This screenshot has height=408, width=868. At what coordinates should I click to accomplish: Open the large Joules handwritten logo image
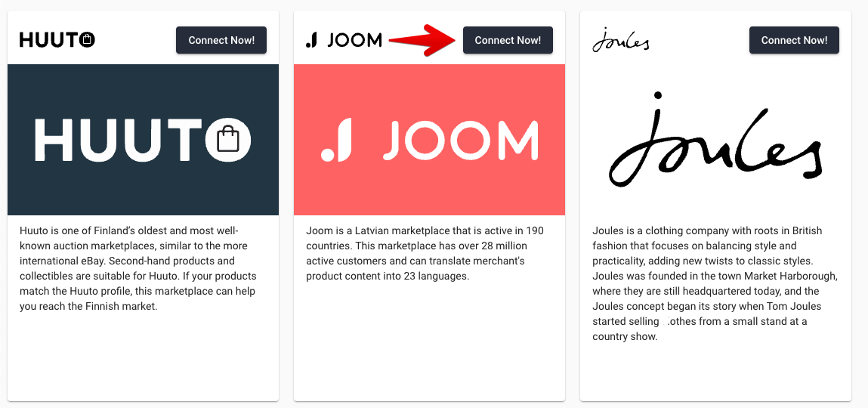[715, 140]
